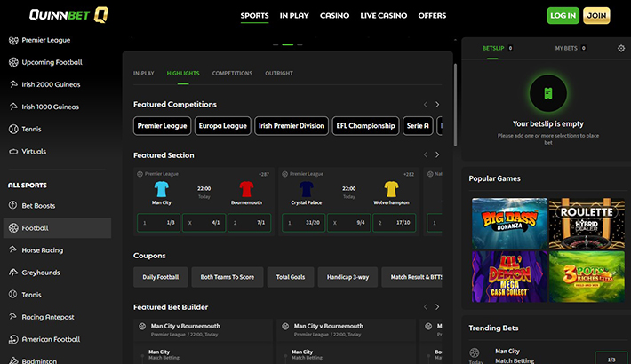This screenshot has width=631, height=364.
Task: Click the Wolverhampton yellow shirt icon
Action: [391, 189]
